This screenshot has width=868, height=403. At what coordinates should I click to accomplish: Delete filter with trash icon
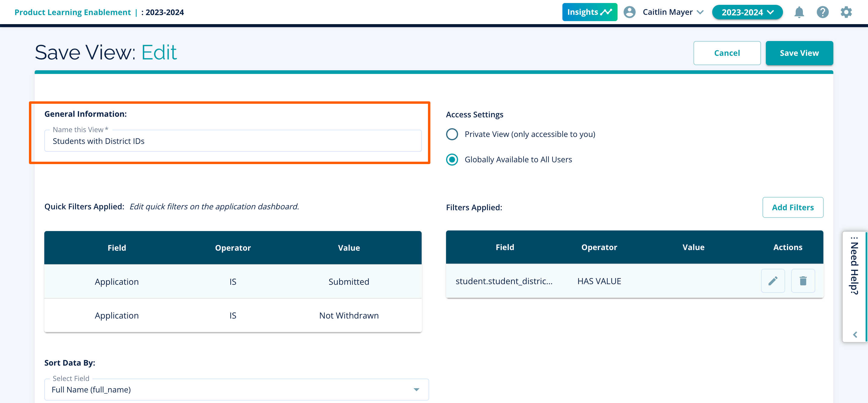(x=803, y=281)
